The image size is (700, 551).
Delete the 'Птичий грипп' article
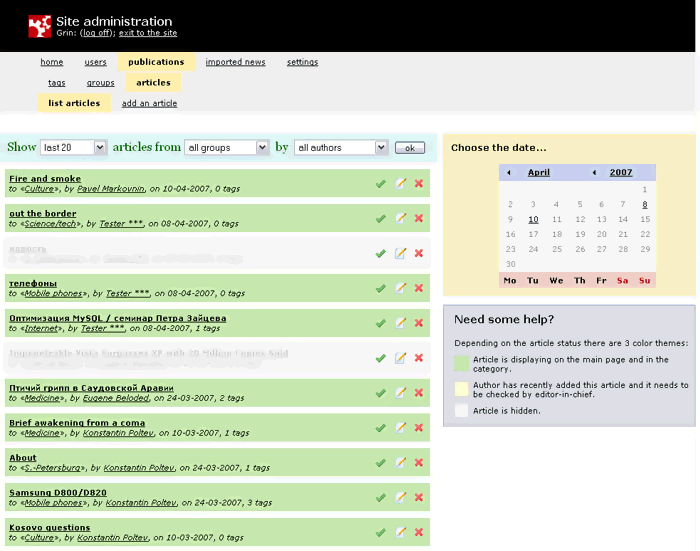pos(419,393)
